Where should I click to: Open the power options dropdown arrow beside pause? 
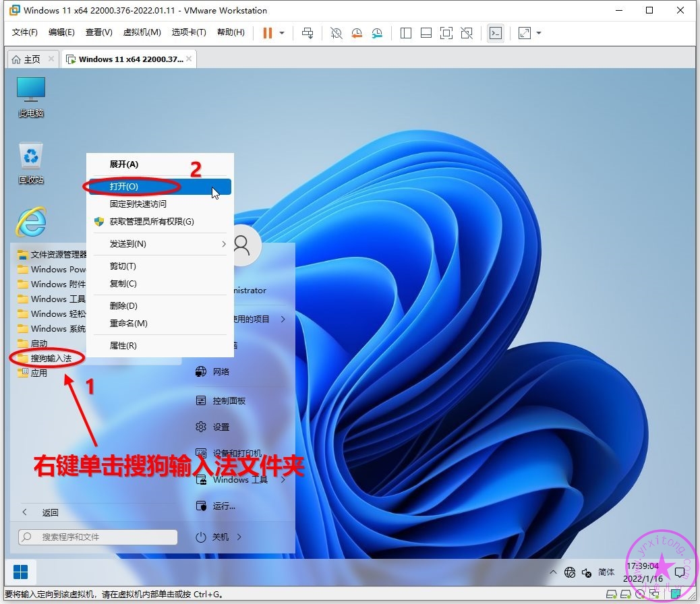coord(282,33)
